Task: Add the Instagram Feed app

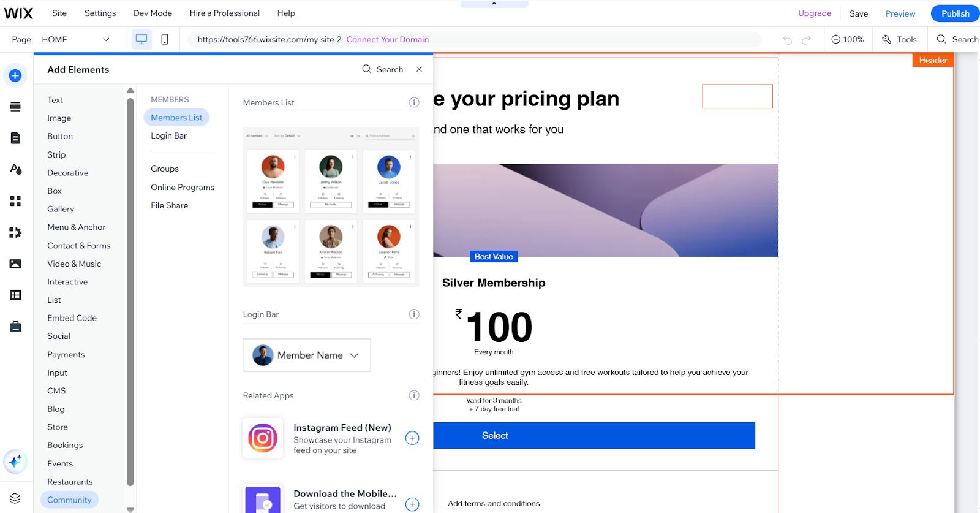Action: click(x=412, y=438)
